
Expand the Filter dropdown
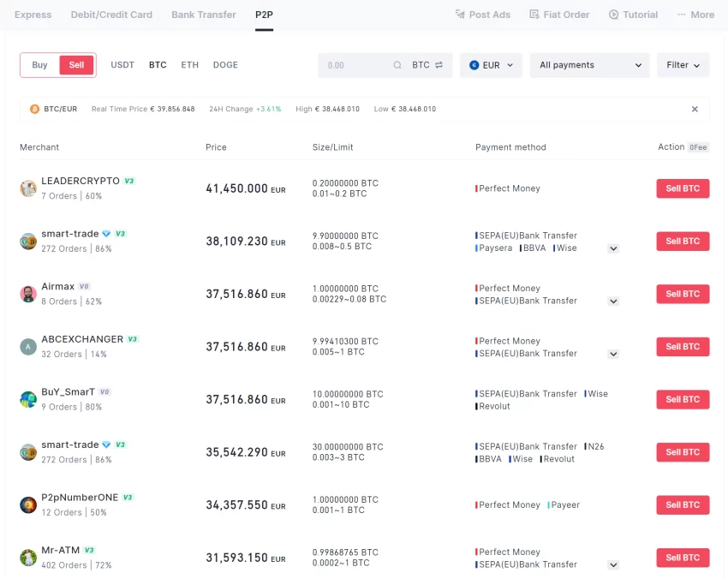tap(683, 65)
